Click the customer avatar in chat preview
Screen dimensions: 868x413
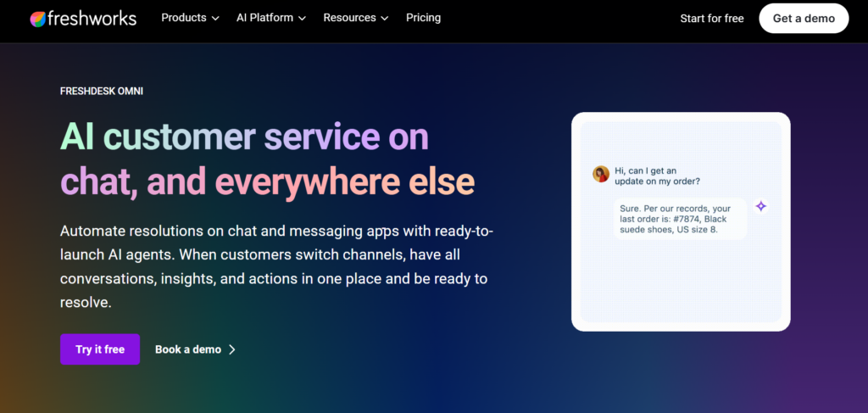coord(601,174)
